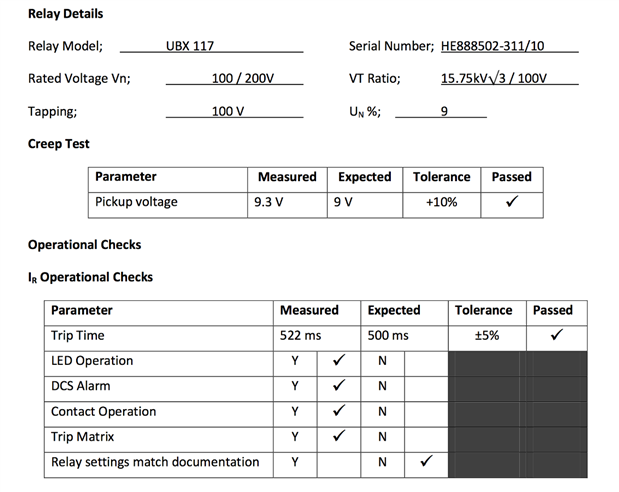Toggle the Passed checkmark for Pickup voltage
The height and width of the screenshot is (492, 619).
(x=512, y=203)
